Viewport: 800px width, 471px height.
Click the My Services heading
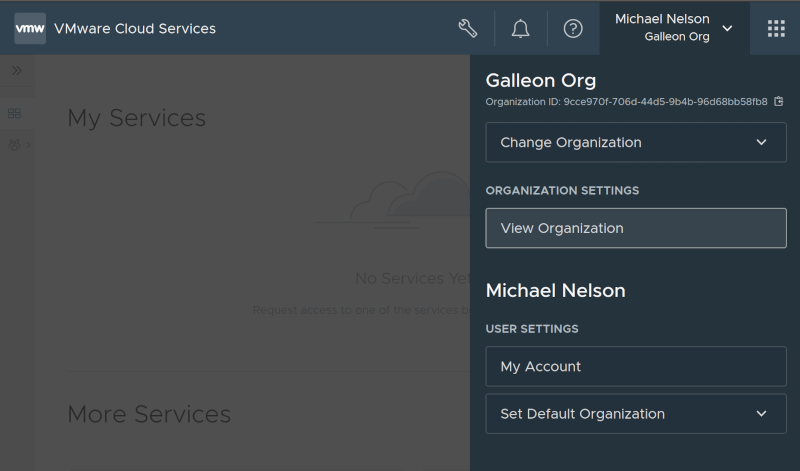coord(136,118)
